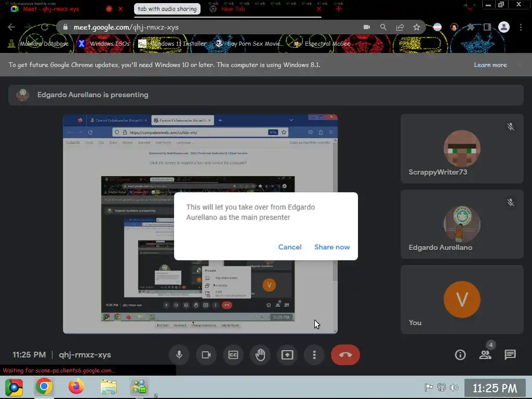Click the You participant tile
This screenshot has height=399, width=532.
[x=462, y=299]
